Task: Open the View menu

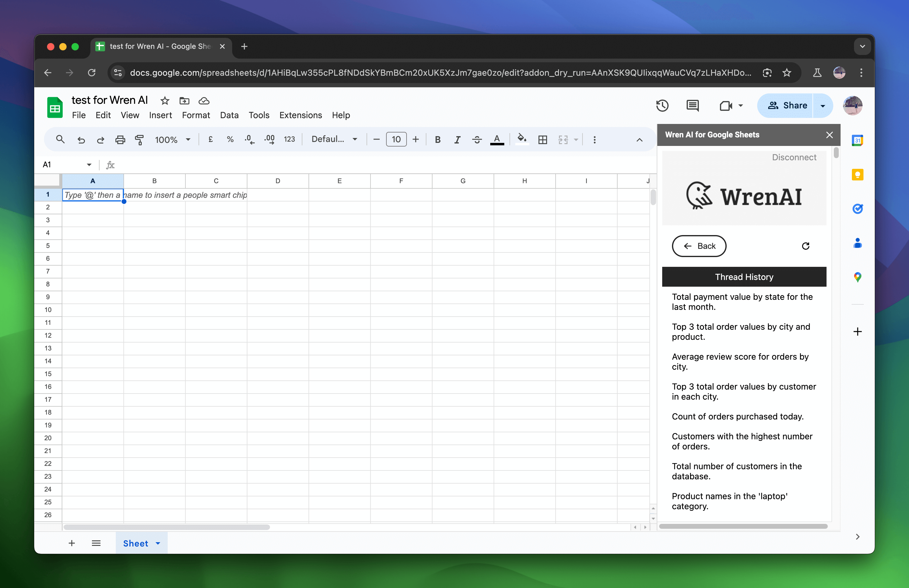Action: [130, 115]
